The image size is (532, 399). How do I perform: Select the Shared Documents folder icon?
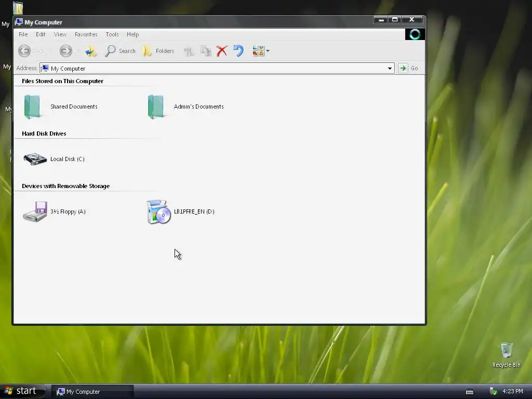pos(33,107)
